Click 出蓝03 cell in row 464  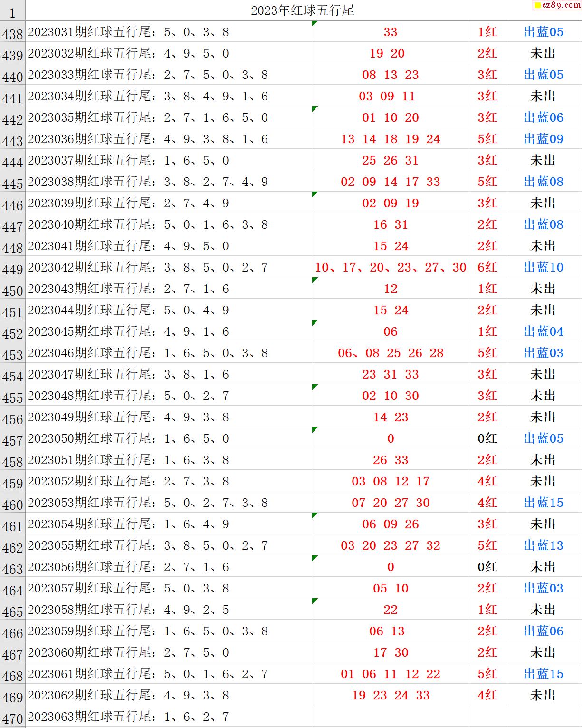coord(543,588)
